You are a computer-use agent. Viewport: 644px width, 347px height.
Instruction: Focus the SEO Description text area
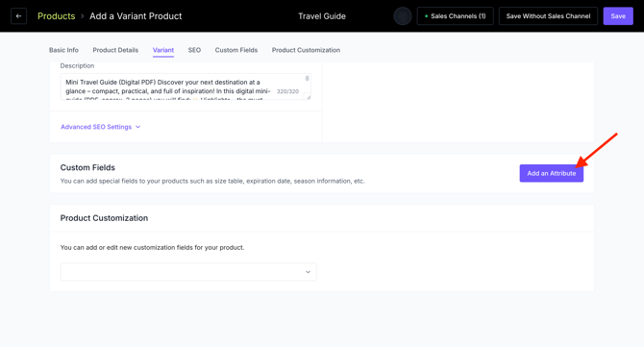[186, 87]
